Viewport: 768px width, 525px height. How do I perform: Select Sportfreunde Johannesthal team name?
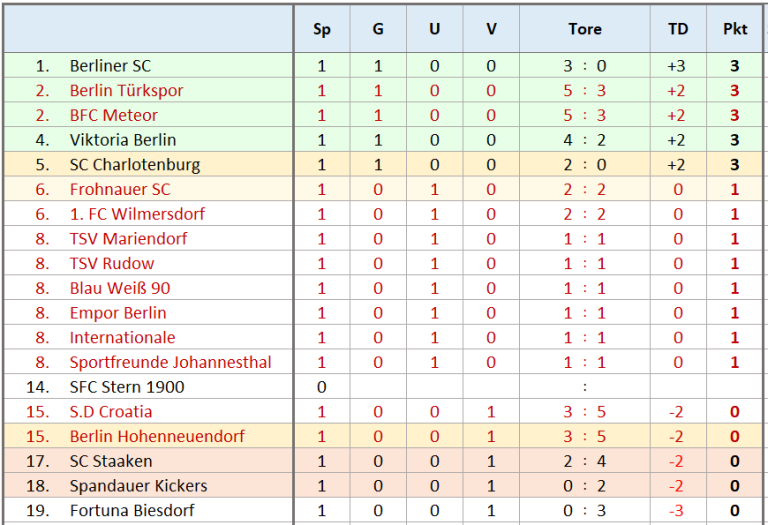pyautogui.click(x=170, y=362)
